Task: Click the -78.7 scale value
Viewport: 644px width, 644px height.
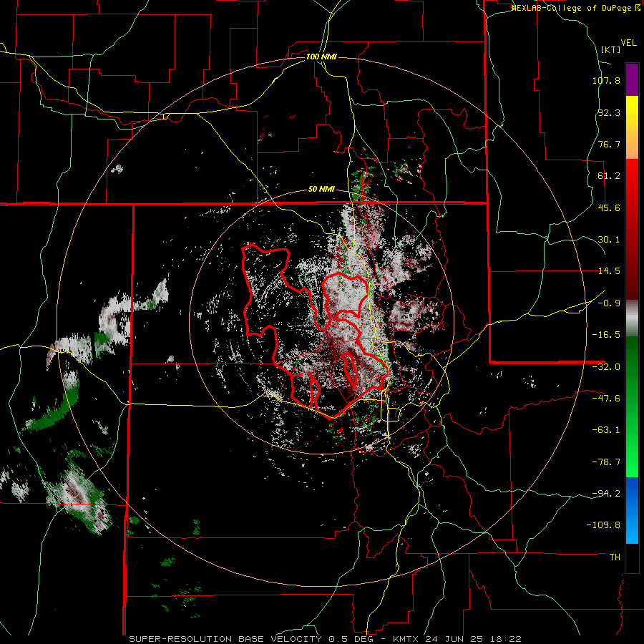Action: point(606,462)
